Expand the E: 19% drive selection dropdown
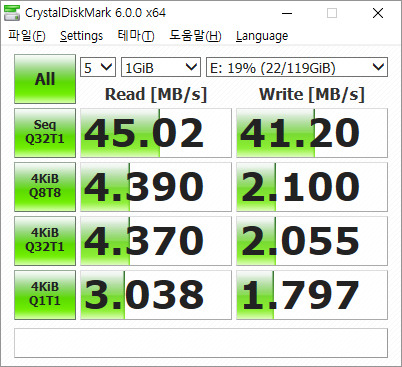The width and height of the screenshot is (402, 367). [x=297, y=67]
